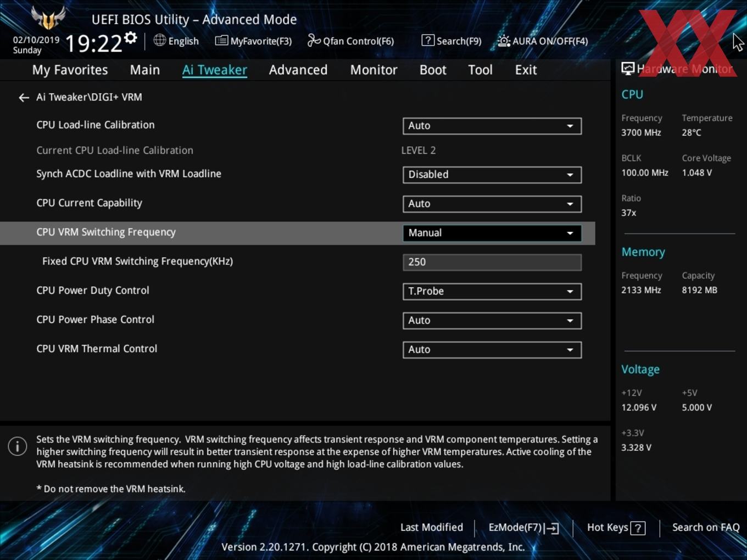Screen dimensions: 747x560
Task: Click the MyFavorite list icon
Action: (x=221, y=41)
